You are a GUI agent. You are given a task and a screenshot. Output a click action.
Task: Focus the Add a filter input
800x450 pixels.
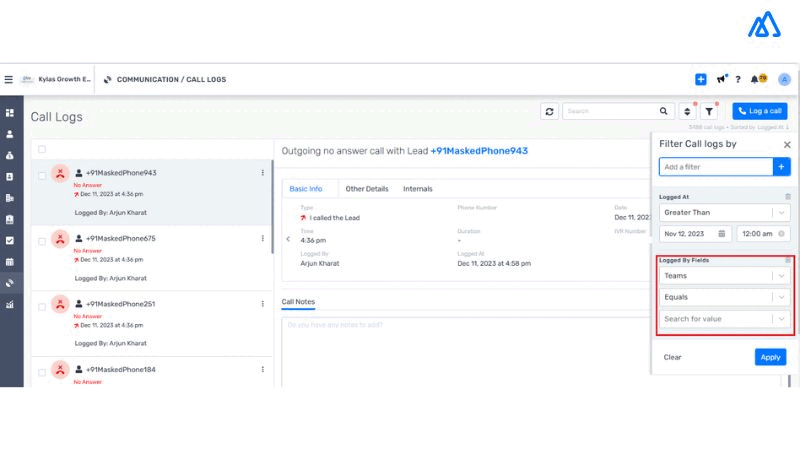(x=716, y=167)
